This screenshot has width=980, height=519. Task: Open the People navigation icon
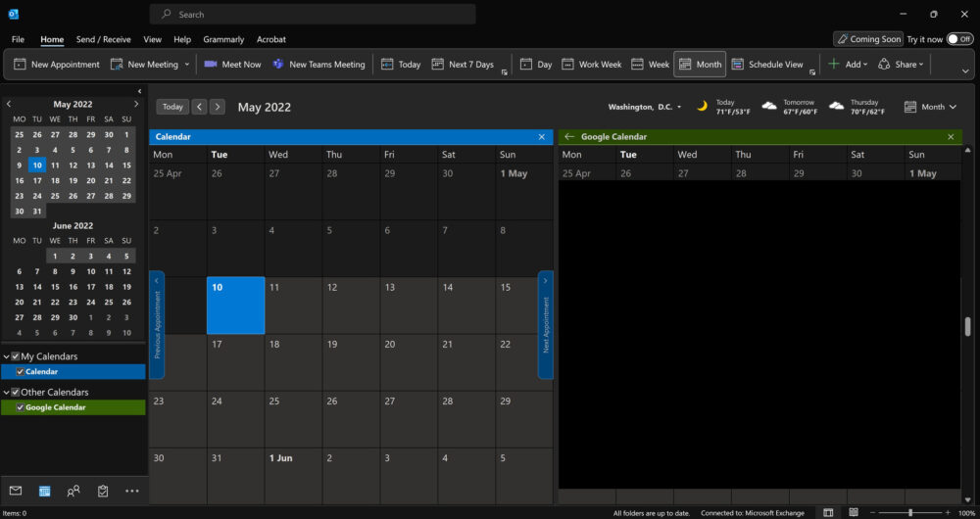(x=73, y=491)
